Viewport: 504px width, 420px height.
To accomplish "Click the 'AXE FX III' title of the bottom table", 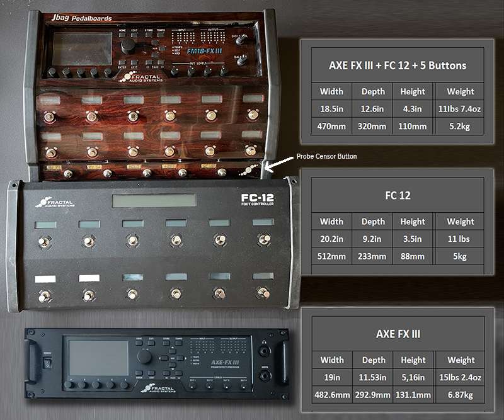I will pos(398,334).
